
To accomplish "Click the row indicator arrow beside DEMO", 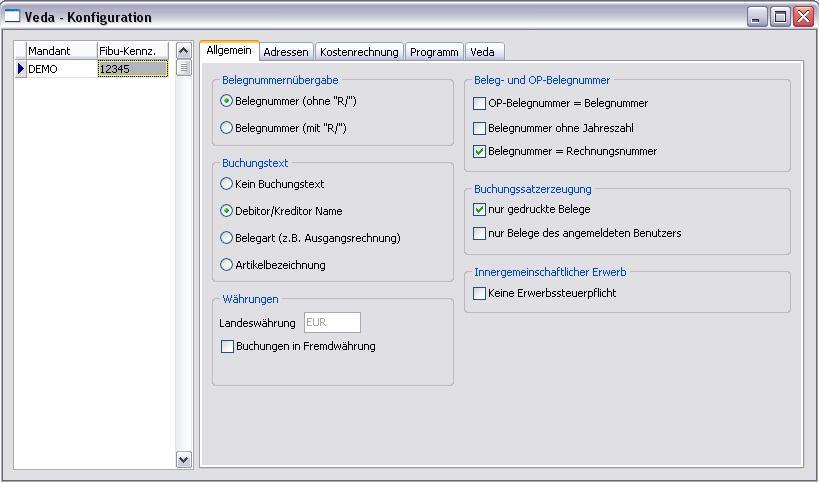I will 20,69.
